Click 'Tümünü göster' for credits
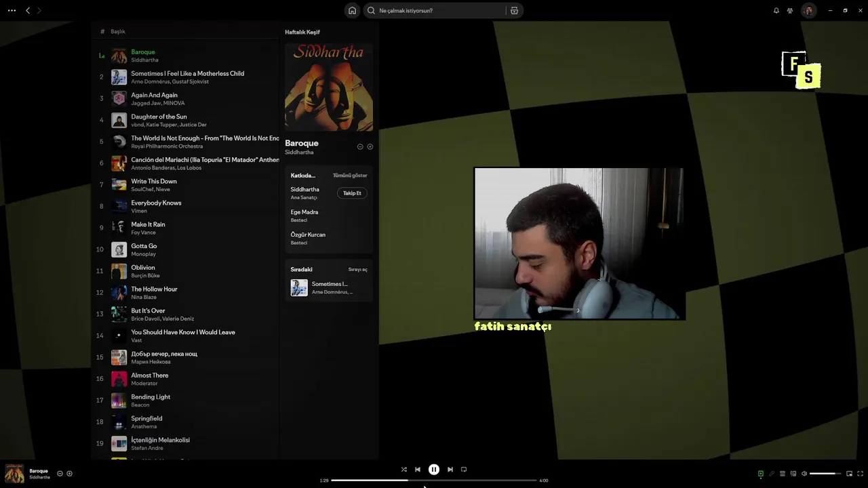The image size is (868, 488). pos(350,176)
